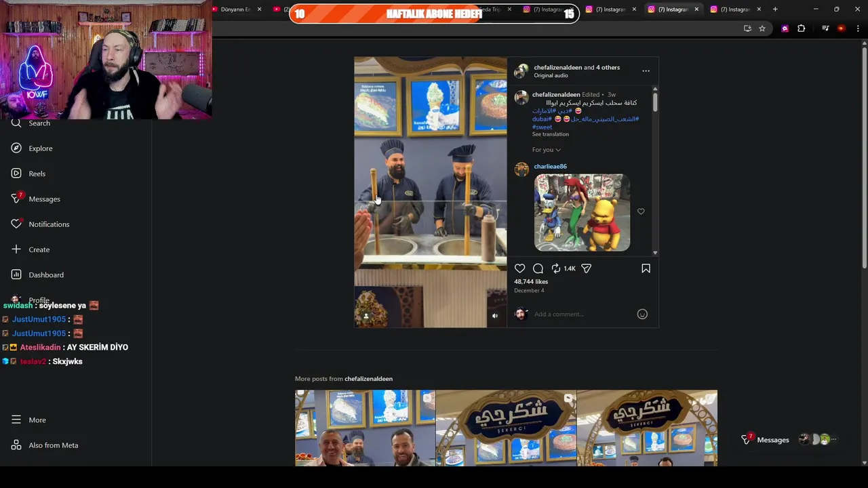868x488 pixels.
Task: Click the Add a comment field
Action: point(583,314)
